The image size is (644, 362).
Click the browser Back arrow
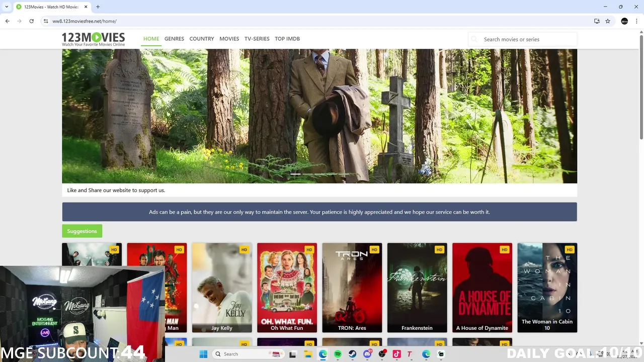click(x=7, y=21)
